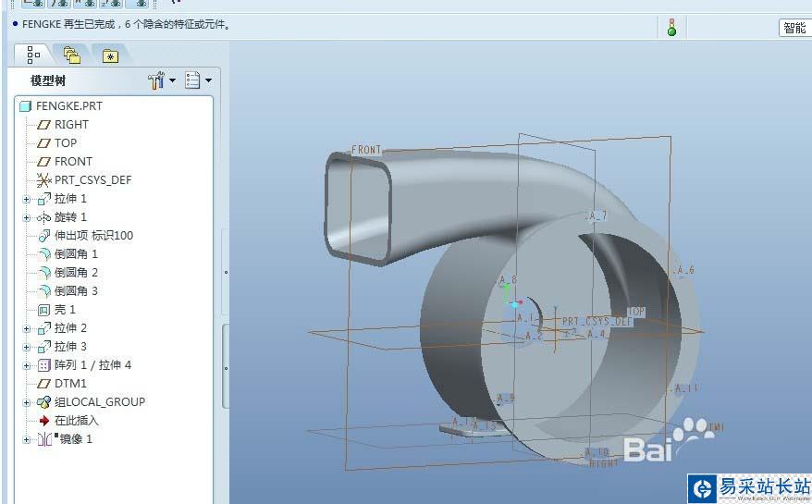Select the FRONT plane label in viewport
Viewport: 812px width, 504px height.
tap(366, 150)
